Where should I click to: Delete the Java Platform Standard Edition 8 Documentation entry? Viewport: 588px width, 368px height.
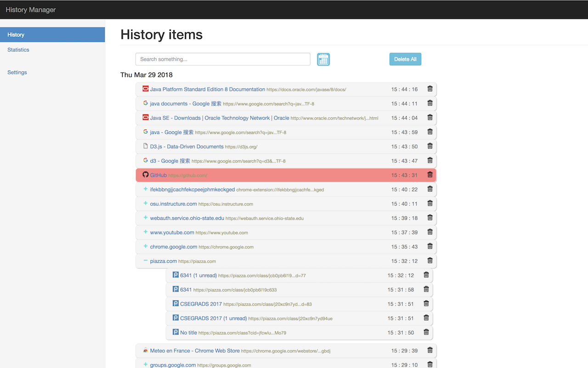tap(430, 89)
